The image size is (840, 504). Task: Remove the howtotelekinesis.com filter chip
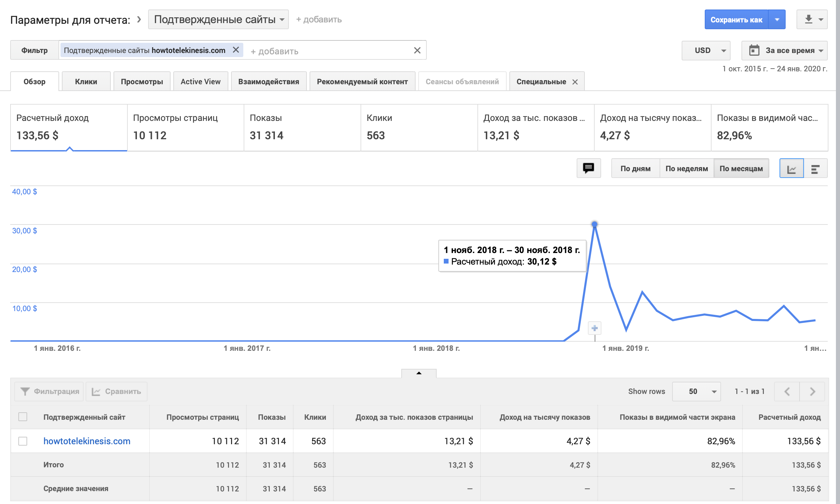(x=236, y=50)
